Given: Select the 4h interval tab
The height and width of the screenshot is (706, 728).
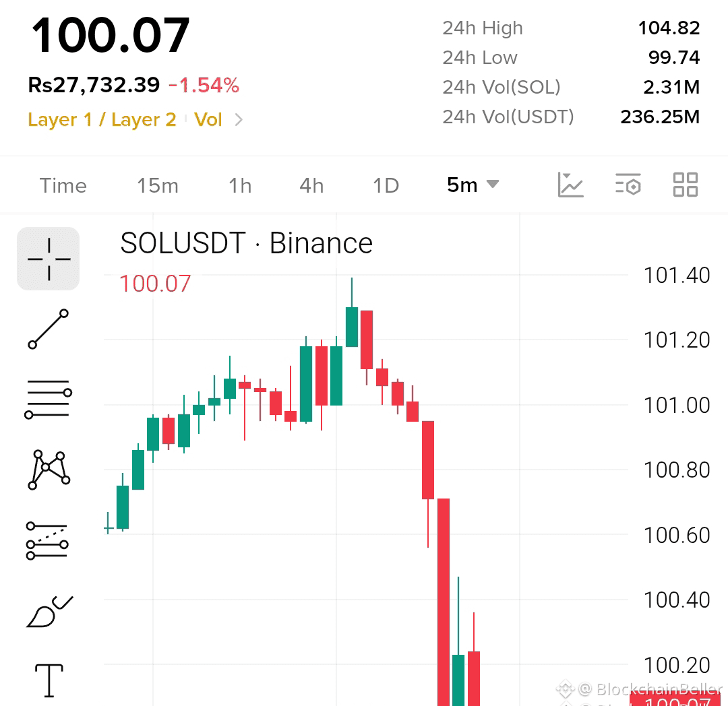Looking at the screenshot, I should coord(311,185).
